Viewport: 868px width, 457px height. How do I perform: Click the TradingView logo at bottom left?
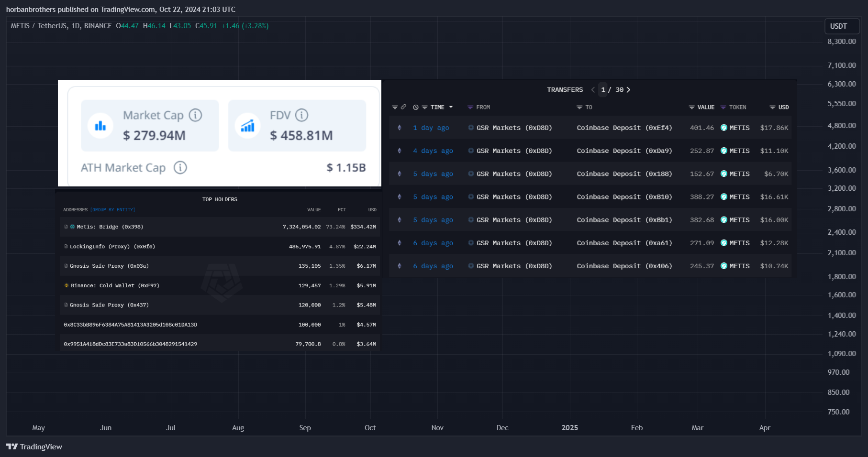pos(12,446)
